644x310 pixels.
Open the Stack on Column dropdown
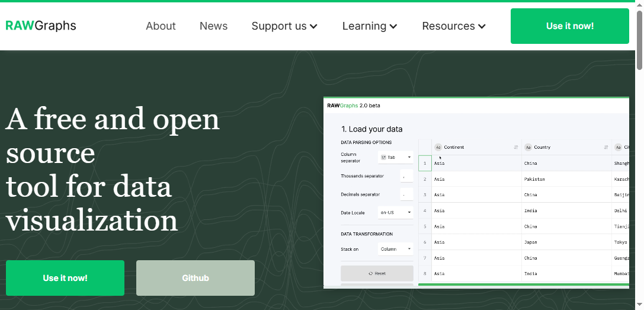[x=396, y=249]
